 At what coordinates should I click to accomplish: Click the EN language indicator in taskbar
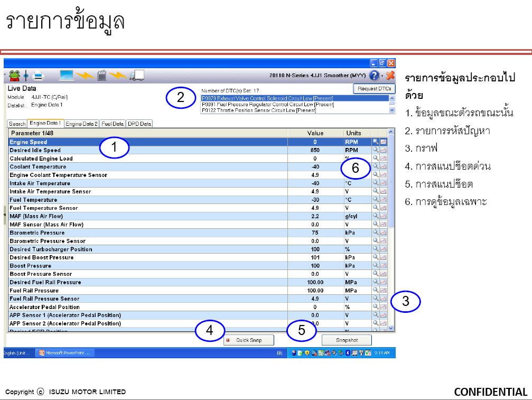(279, 353)
